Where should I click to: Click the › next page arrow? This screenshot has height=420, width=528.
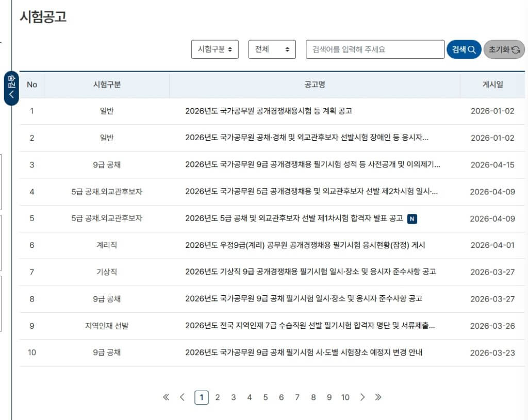362,397
